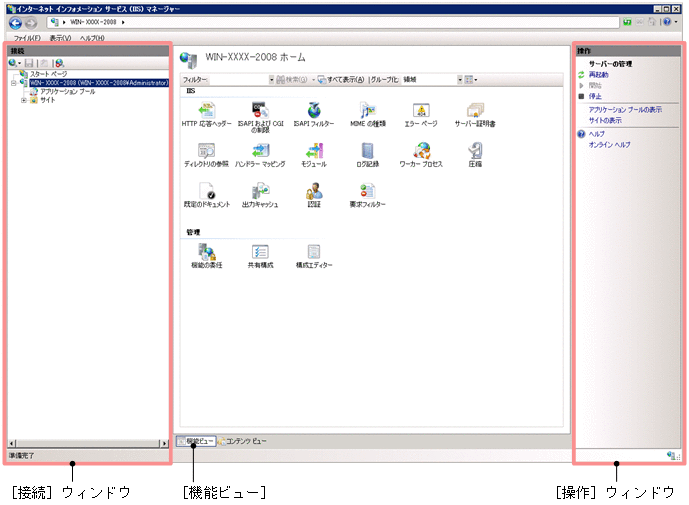Open the 検索 dropdown arrow
Screen dimensions: 689x505
(x=313, y=80)
